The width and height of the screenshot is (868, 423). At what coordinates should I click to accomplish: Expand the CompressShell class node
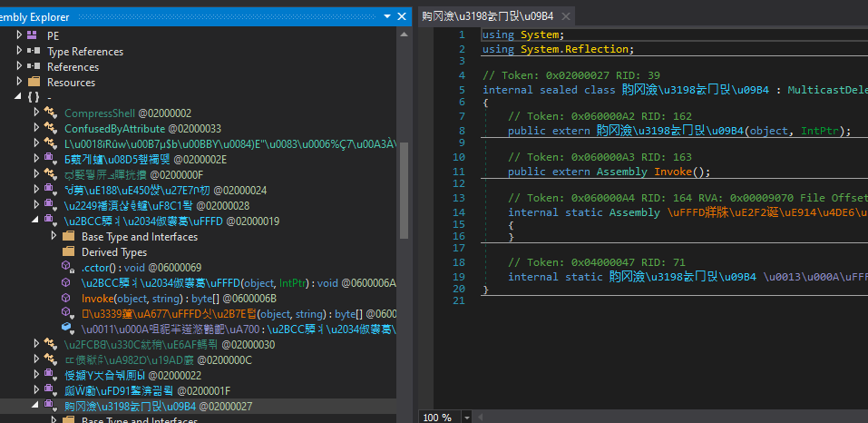click(x=37, y=113)
